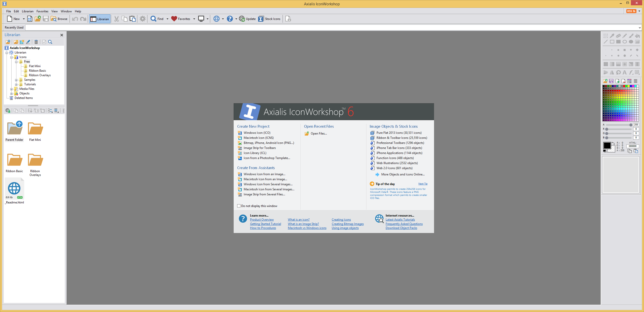Collapse the Free folder tree node
The width and height of the screenshot is (644, 312).
(16, 62)
